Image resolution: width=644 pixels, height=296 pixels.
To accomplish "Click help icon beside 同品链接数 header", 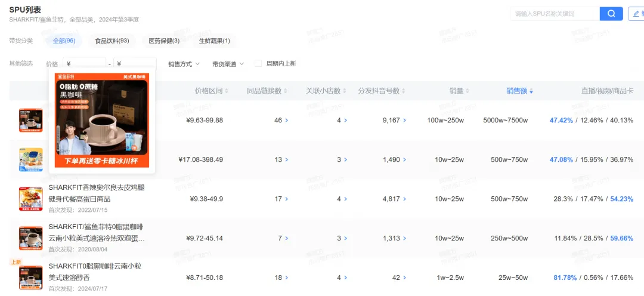I will [286, 91].
